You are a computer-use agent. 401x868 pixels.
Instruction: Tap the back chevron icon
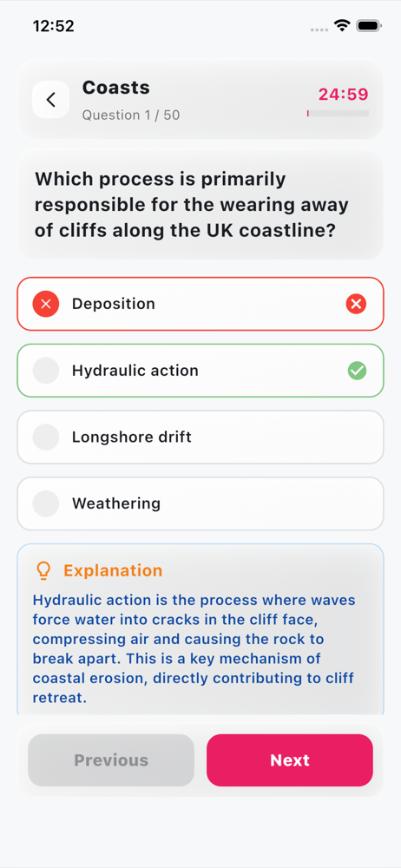[x=50, y=100]
